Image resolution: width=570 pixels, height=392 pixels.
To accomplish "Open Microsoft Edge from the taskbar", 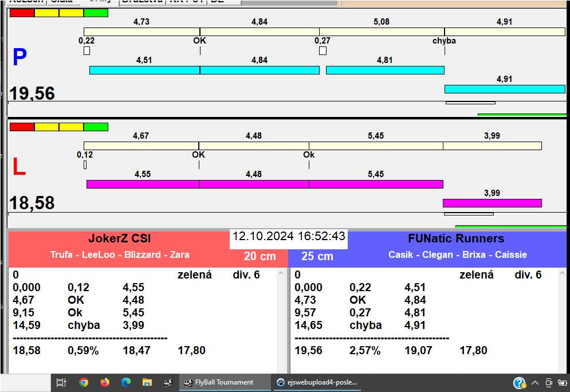I will coord(126,382).
